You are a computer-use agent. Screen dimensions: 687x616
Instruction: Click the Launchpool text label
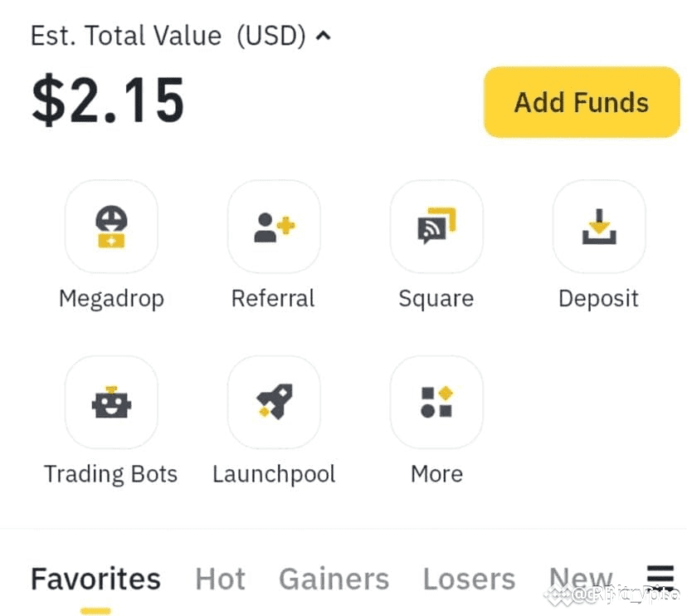pyautogui.click(x=274, y=474)
